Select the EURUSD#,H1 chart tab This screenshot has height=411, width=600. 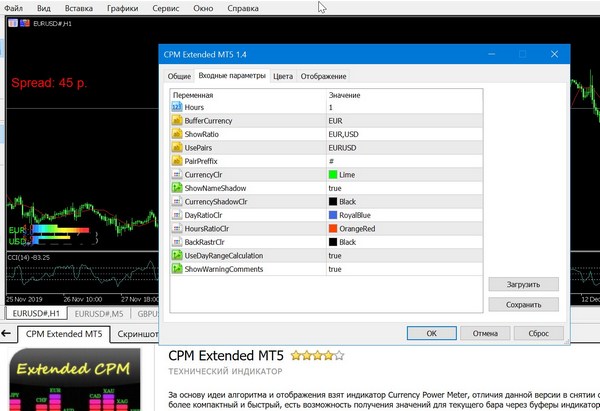(36, 313)
